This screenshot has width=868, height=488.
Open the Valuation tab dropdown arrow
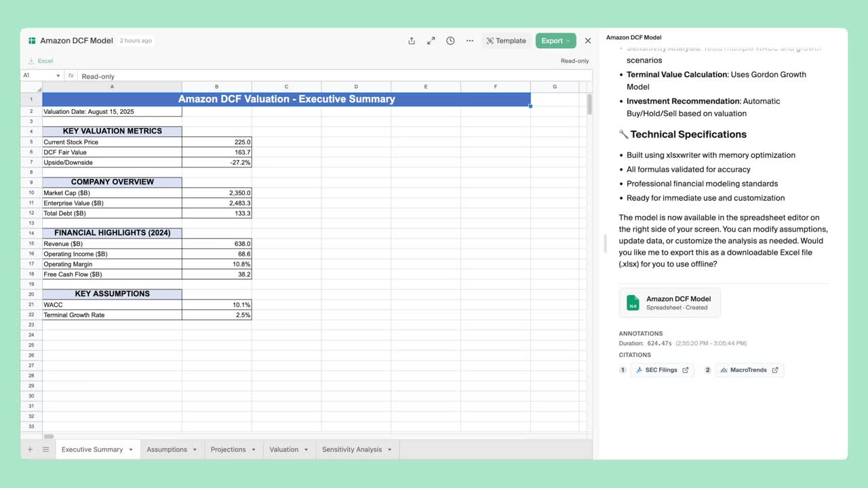(x=306, y=450)
